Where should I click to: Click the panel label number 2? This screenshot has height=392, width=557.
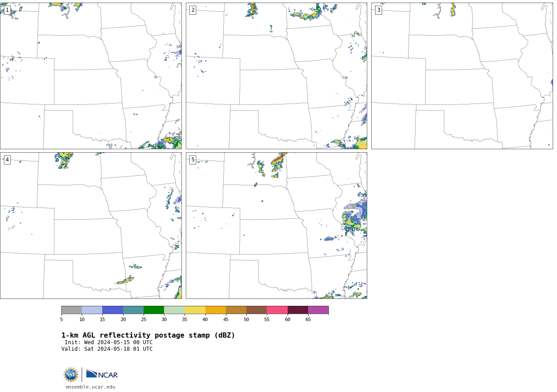coord(193,10)
